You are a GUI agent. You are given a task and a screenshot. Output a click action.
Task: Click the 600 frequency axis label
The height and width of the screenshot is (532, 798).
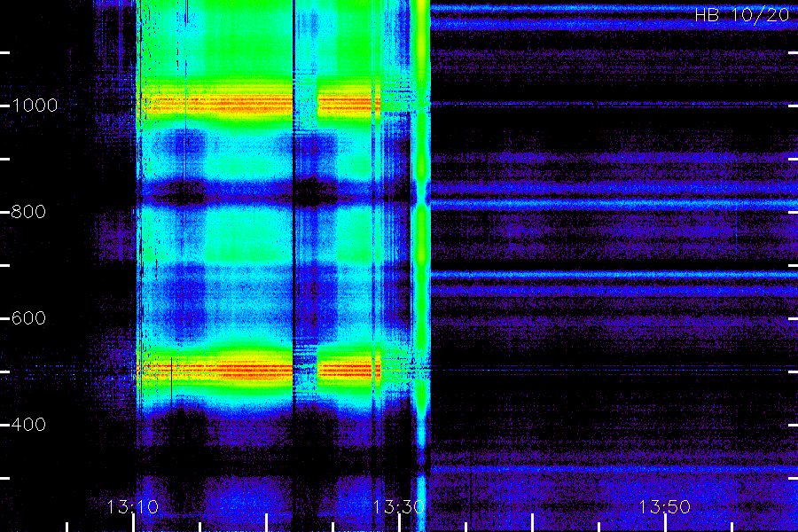coord(28,318)
